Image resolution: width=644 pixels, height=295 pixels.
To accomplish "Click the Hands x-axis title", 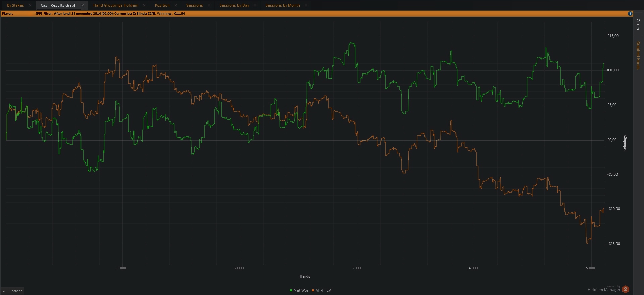I will coord(305,277).
